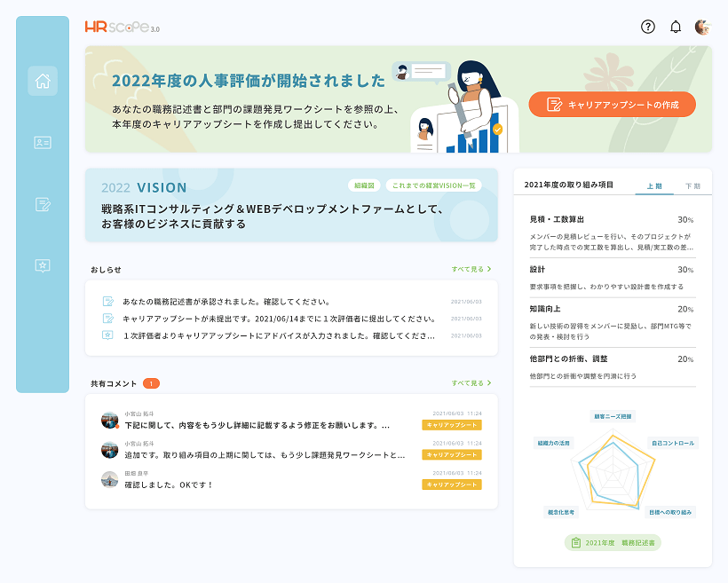
Task: Click the キャリアアップシートの作成 button
Action: coord(612,104)
